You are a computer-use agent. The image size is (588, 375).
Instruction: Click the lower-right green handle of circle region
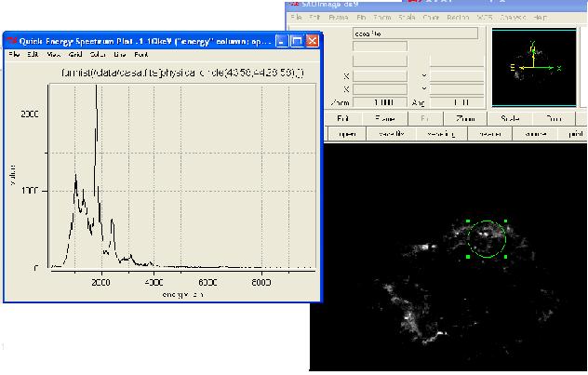[x=505, y=257]
